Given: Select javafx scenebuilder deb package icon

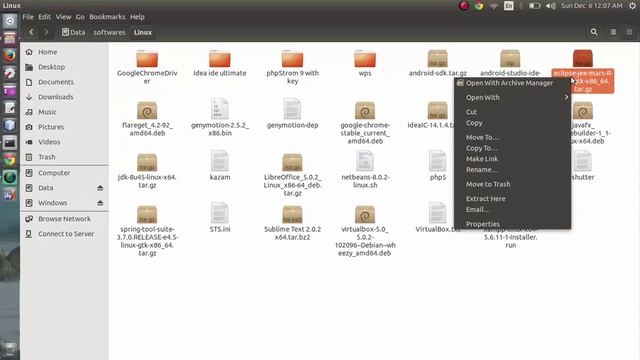Looking at the screenshot, I should (x=583, y=111).
